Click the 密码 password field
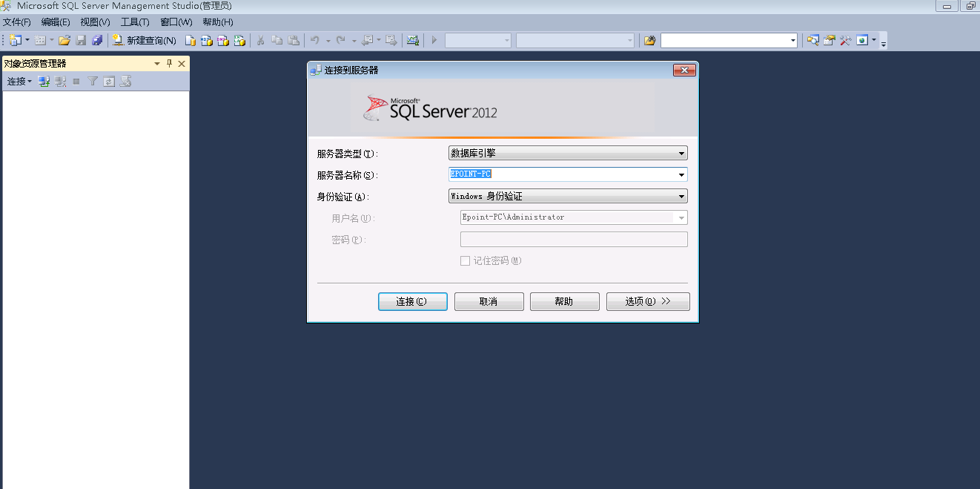The height and width of the screenshot is (489, 980). pos(574,240)
